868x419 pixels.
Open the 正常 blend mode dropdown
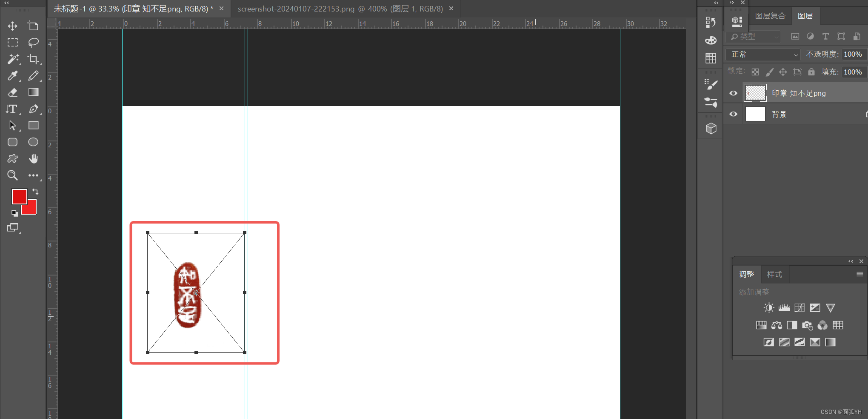coord(763,54)
